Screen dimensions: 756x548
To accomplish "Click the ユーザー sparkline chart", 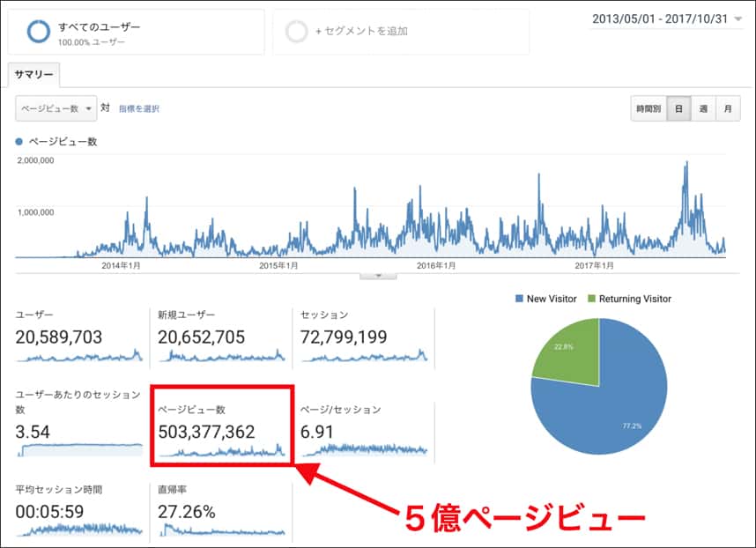I will (79, 356).
